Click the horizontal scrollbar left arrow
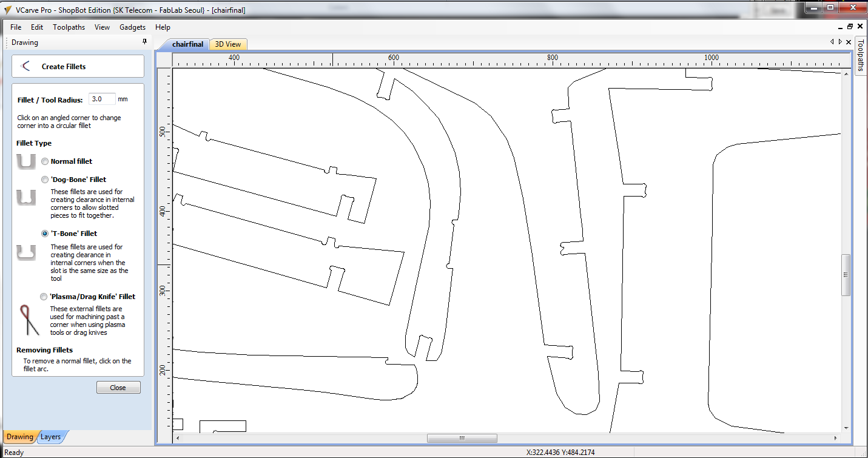Screen dimensions: 868x458 coord(177,438)
